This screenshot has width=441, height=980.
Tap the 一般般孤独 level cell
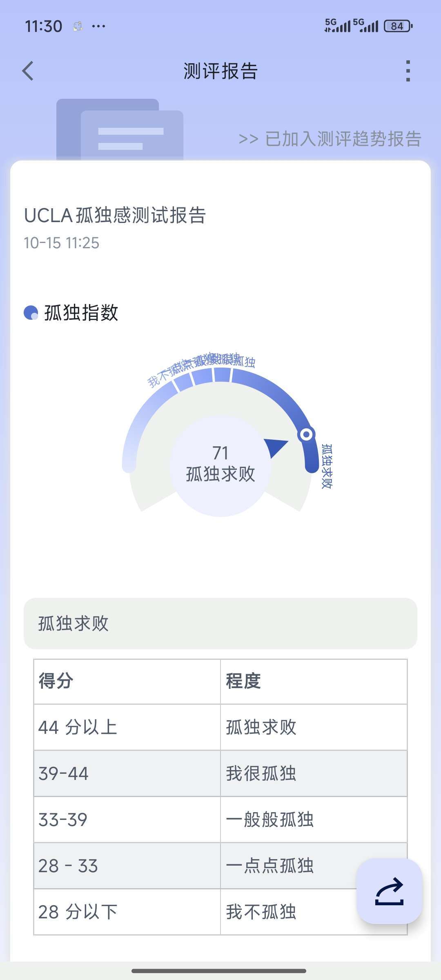[x=270, y=820]
